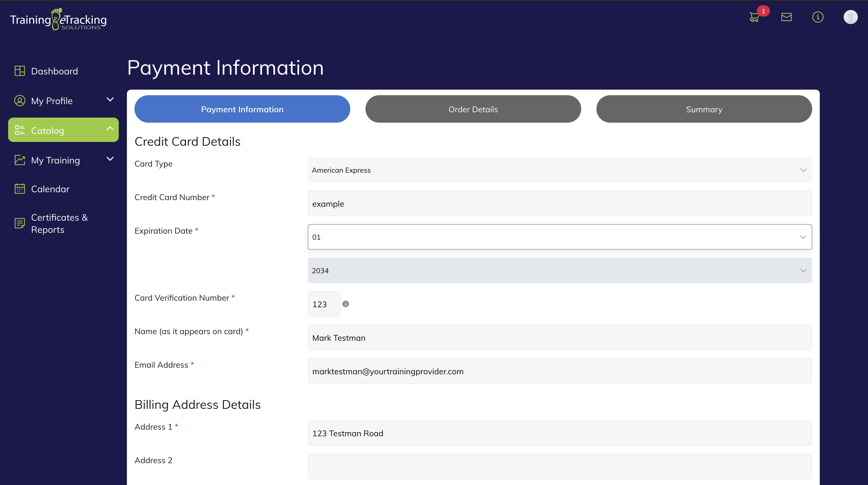Open the messages envelope icon
Image resolution: width=868 pixels, height=485 pixels.
pyautogui.click(x=786, y=17)
